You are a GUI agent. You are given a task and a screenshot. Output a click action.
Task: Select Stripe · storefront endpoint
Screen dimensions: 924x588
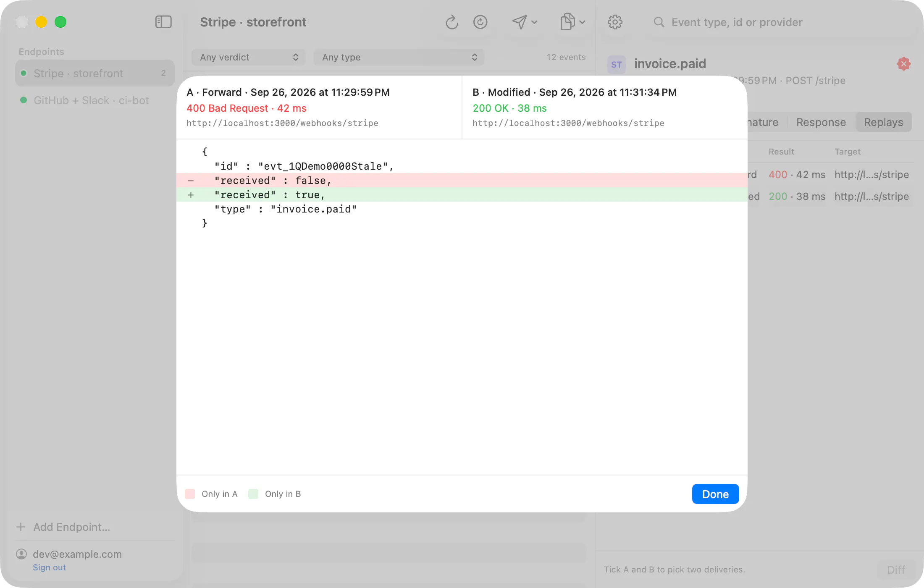[95, 73]
